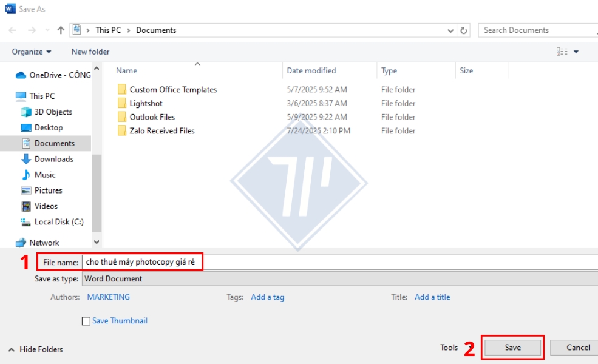Viewport: 598px width, 364px height.
Task: Click the Back navigation arrow
Action: pos(13,30)
